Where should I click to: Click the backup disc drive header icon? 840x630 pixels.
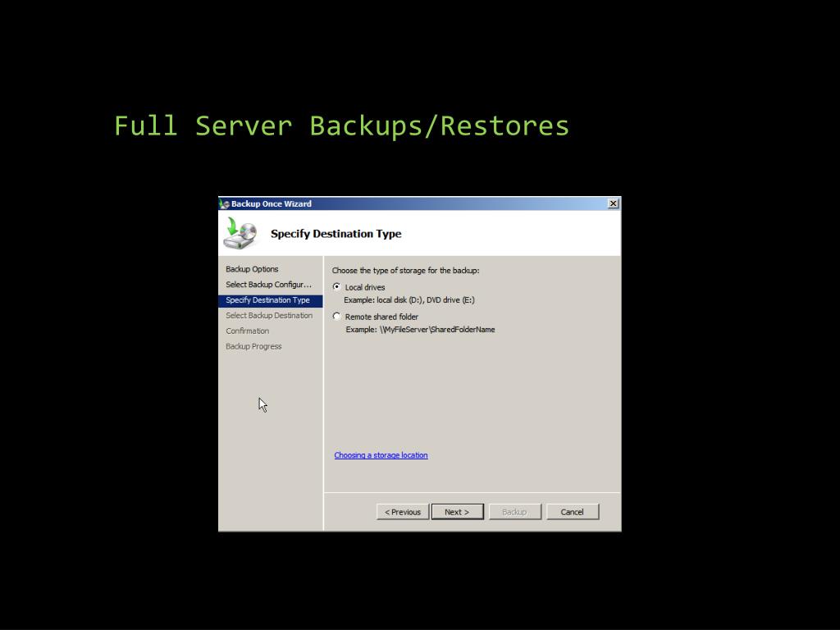click(x=240, y=234)
